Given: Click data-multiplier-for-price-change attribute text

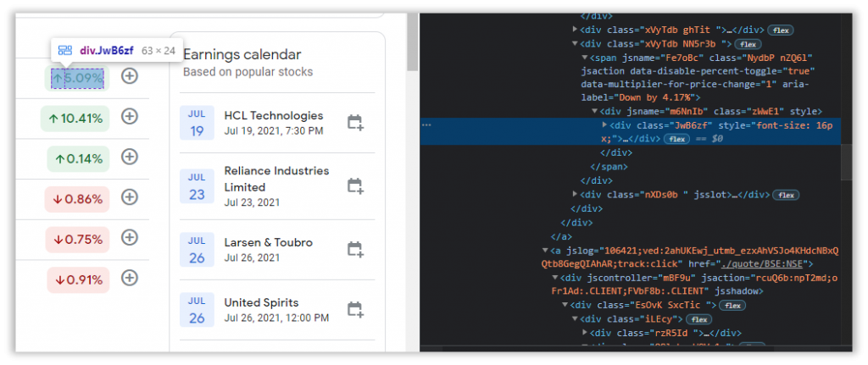Looking at the screenshot, I should [681, 84].
